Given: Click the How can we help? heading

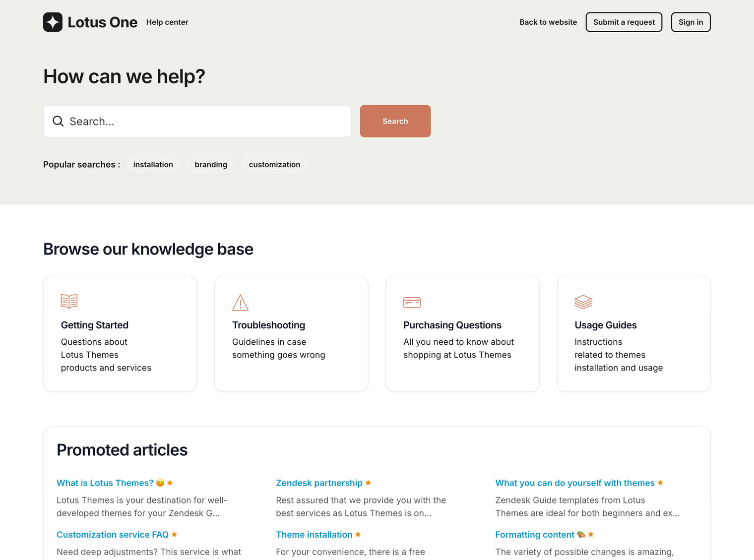Looking at the screenshot, I should point(124,76).
